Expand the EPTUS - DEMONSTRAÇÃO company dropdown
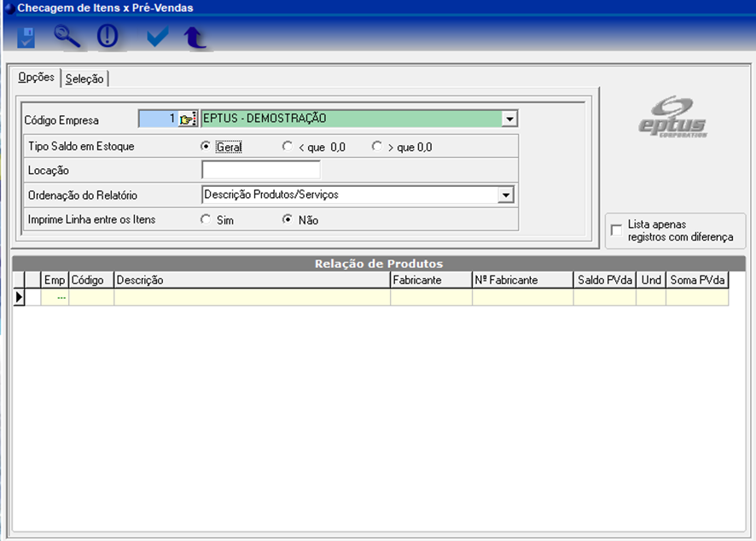756x541 pixels. 509,119
